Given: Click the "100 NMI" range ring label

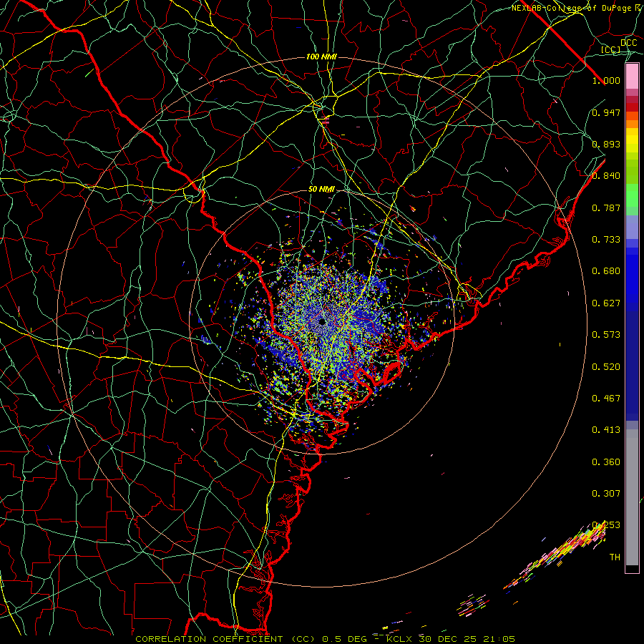Looking at the screenshot, I should tap(321, 57).
